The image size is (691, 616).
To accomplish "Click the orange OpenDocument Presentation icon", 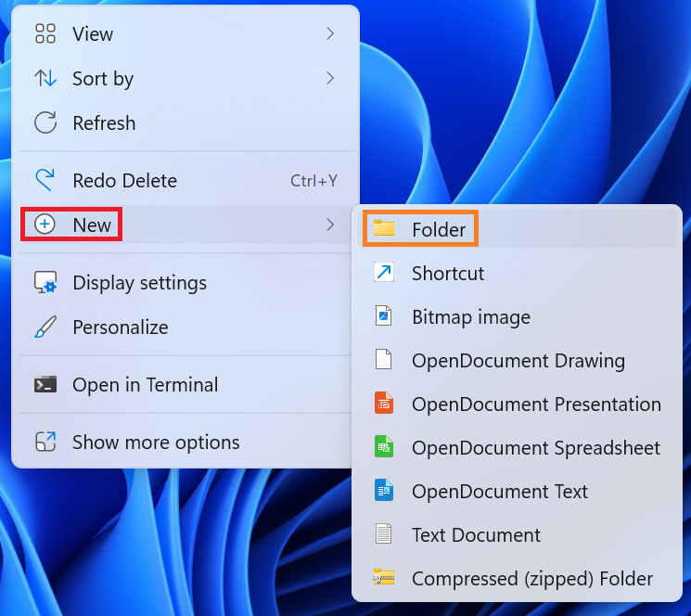I will [x=383, y=404].
